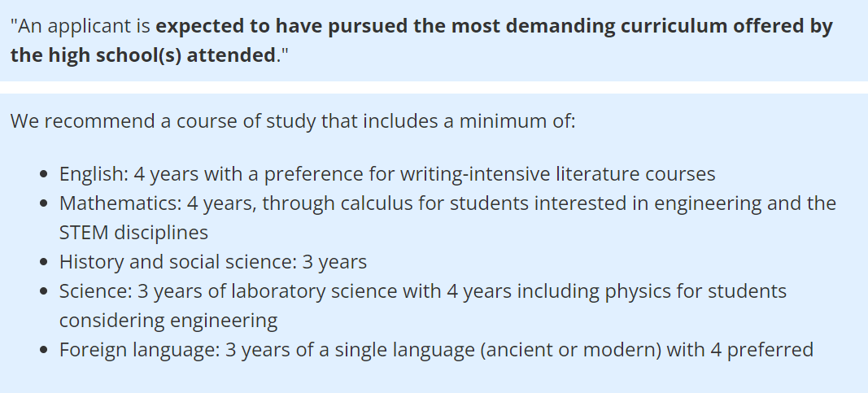The image size is (868, 393).
Task: Select the Foreign language requirement list item
Action: 436,350
